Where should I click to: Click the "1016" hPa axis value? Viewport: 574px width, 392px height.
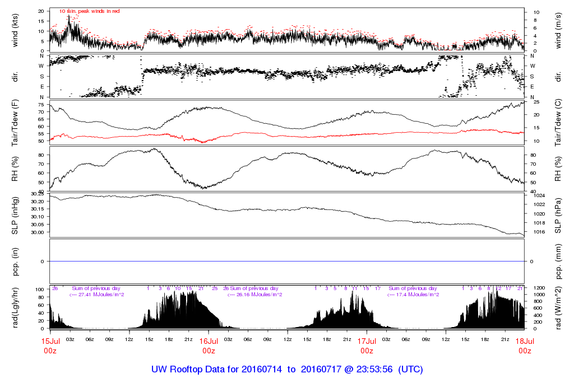[539, 232]
